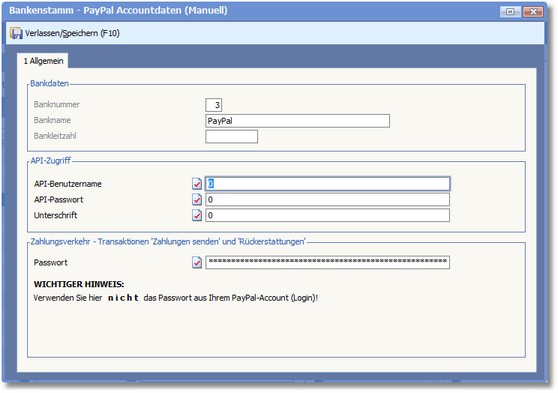This screenshot has height=393, width=558.
Task: Click the checkmark icon beside Unterschrift
Action: (x=197, y=215)
